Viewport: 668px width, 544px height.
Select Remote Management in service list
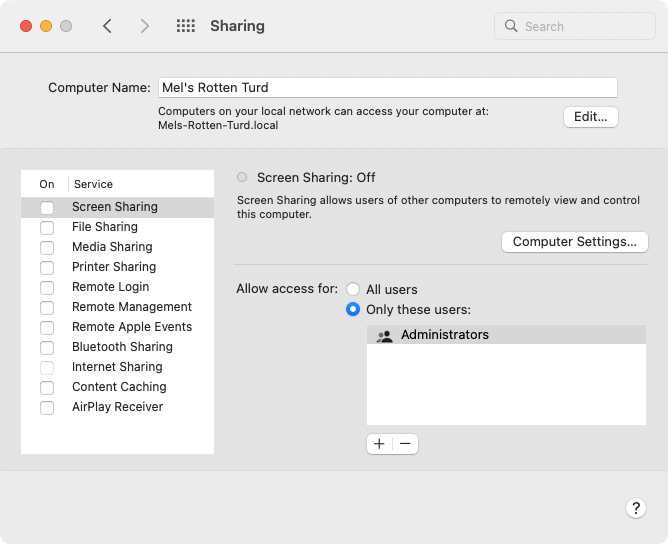coord(131,307)
